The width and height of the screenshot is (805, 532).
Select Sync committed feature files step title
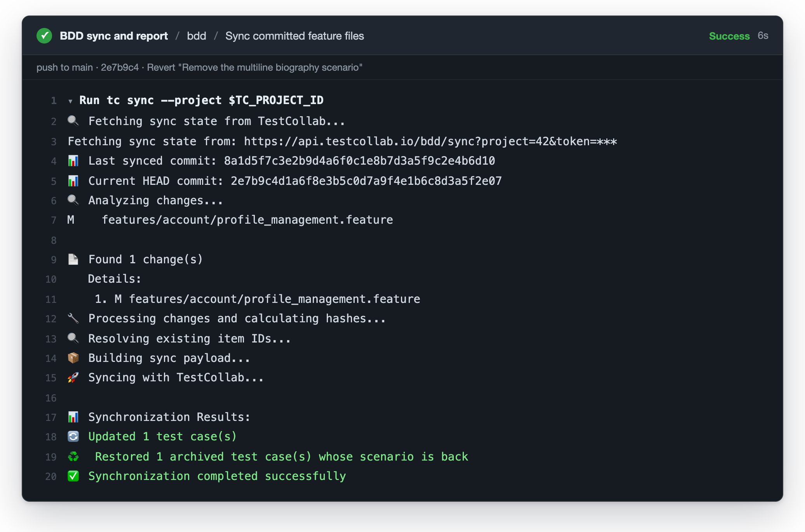tap(294, 36)
